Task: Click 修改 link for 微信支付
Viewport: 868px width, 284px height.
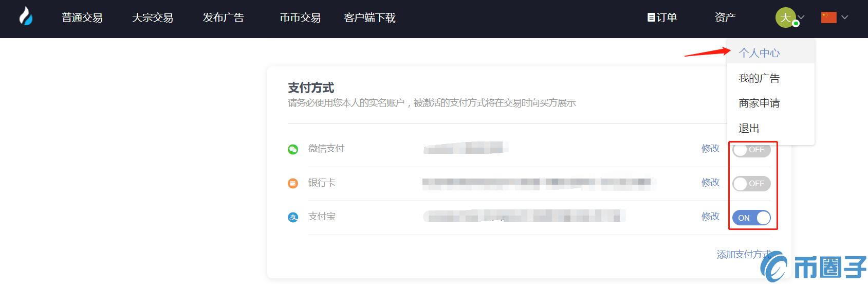Action: pyautogui.click(x=711, y=148)
